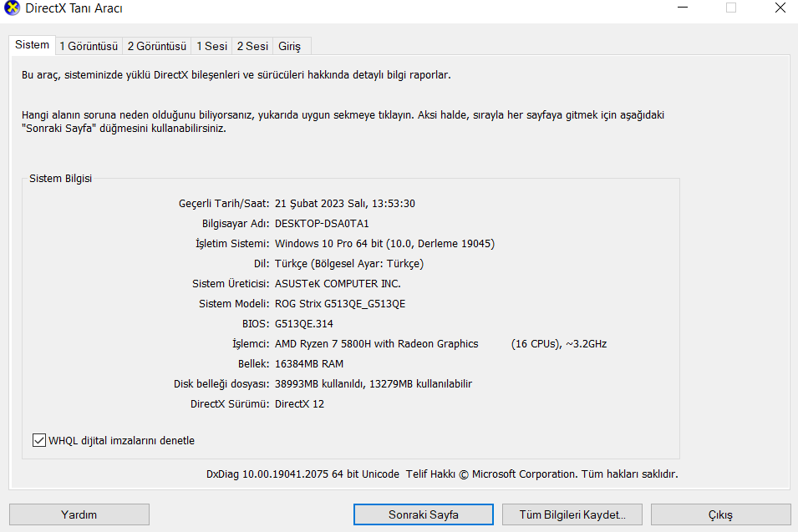Click computer name DESKTOP-DSA0TA1
The image size is (798, 532).
[322, 223]
